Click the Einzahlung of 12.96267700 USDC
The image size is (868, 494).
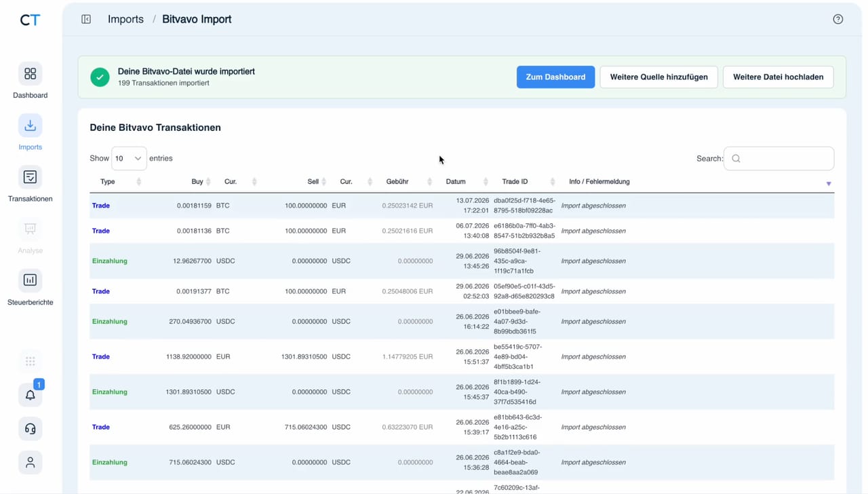[x=109, y=261]
